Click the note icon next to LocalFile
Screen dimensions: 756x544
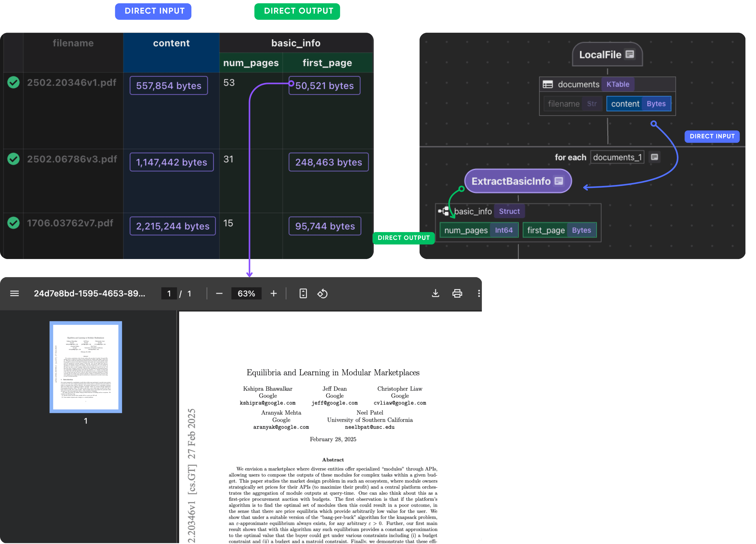pyautogui.click(x=630, y=54)
